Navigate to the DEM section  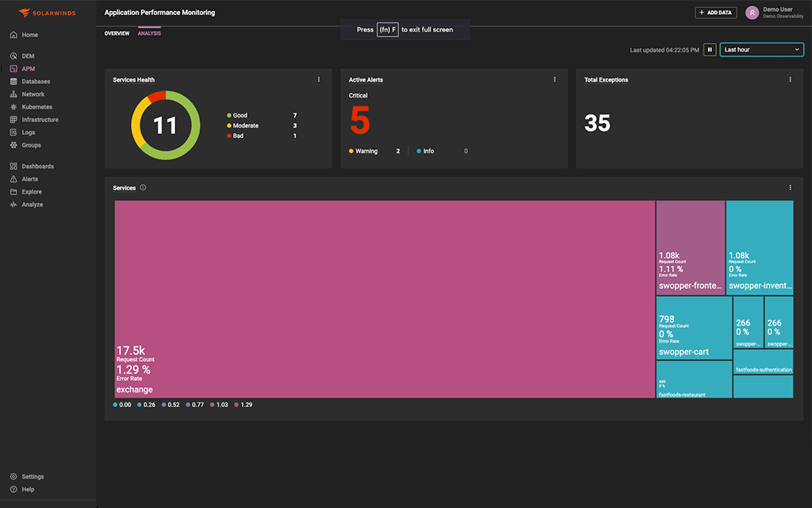(27, 56)
